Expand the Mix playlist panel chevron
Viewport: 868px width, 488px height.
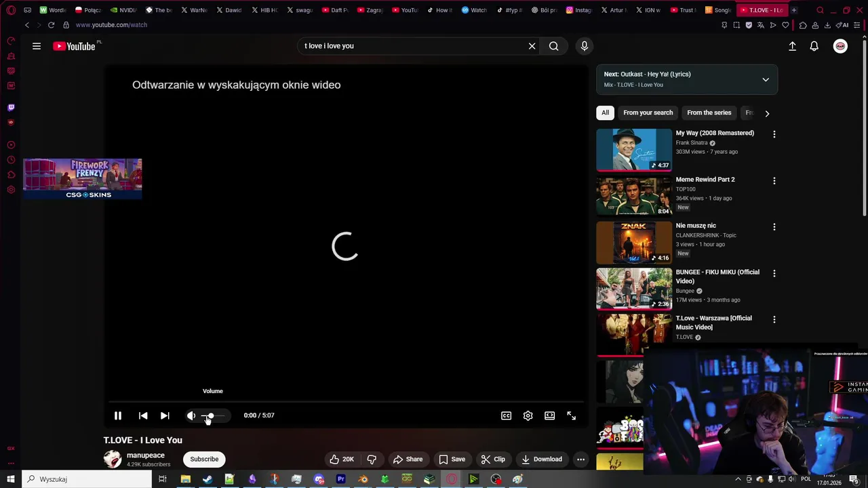click(766, 79)
